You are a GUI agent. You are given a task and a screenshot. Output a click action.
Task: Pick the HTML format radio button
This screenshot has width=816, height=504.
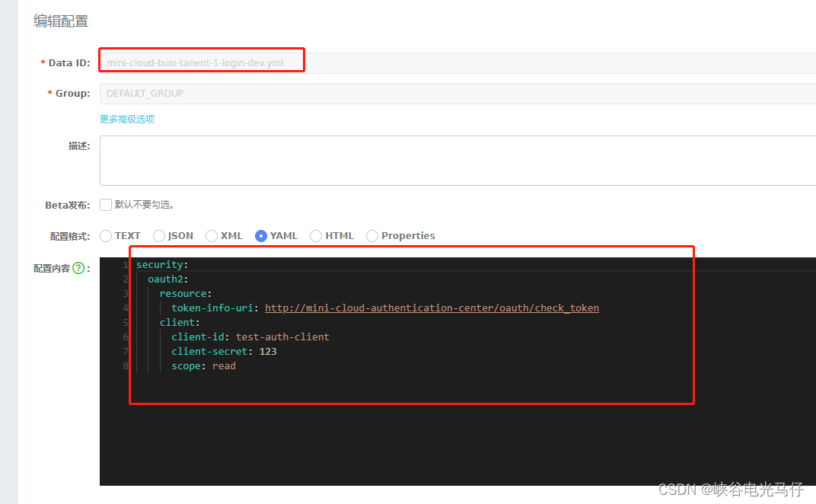[x=316, y=236]
